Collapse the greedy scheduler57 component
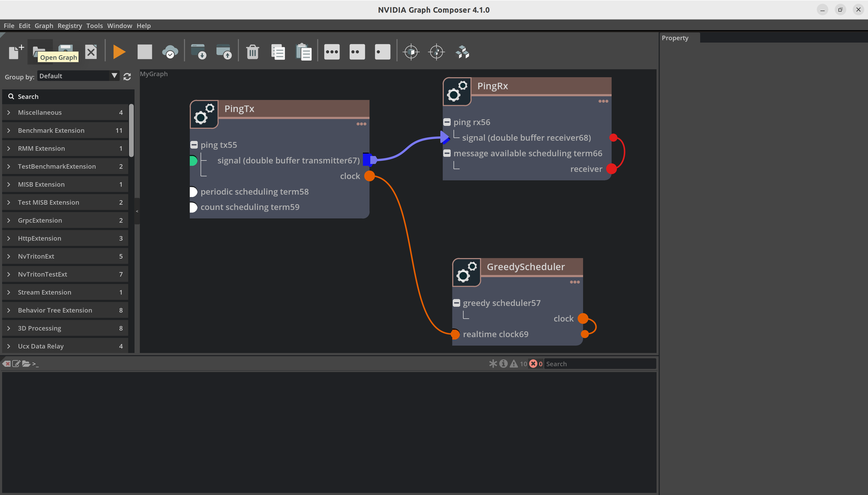The width and height of the screenshot is (868, 495). (456, 303)
